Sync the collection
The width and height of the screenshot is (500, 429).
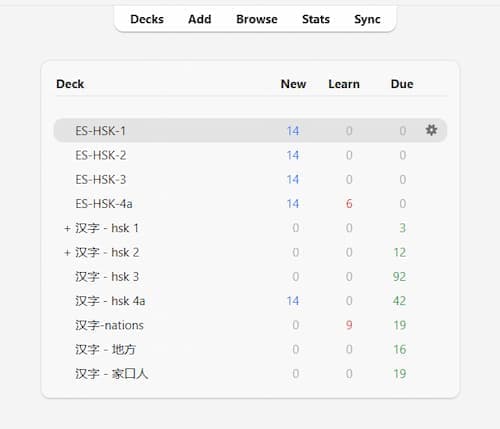point(367,19)
